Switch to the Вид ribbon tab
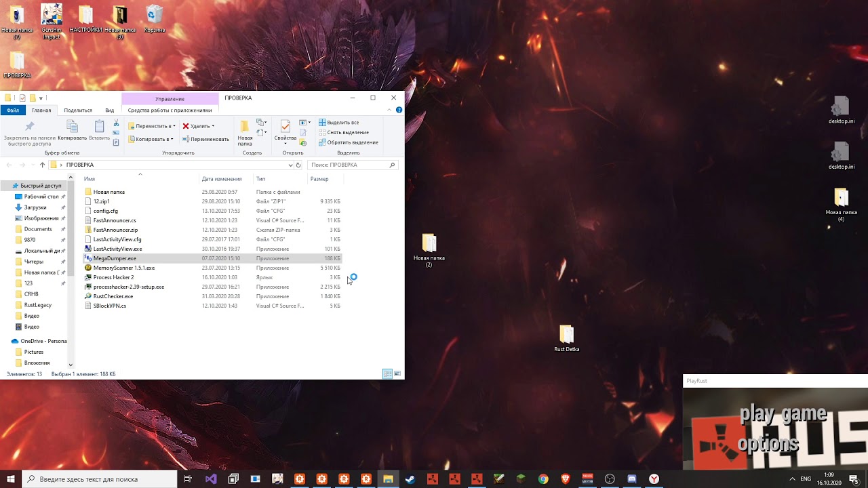The width and height of the screenshot is (868, 488). click(x=109, y=110)
